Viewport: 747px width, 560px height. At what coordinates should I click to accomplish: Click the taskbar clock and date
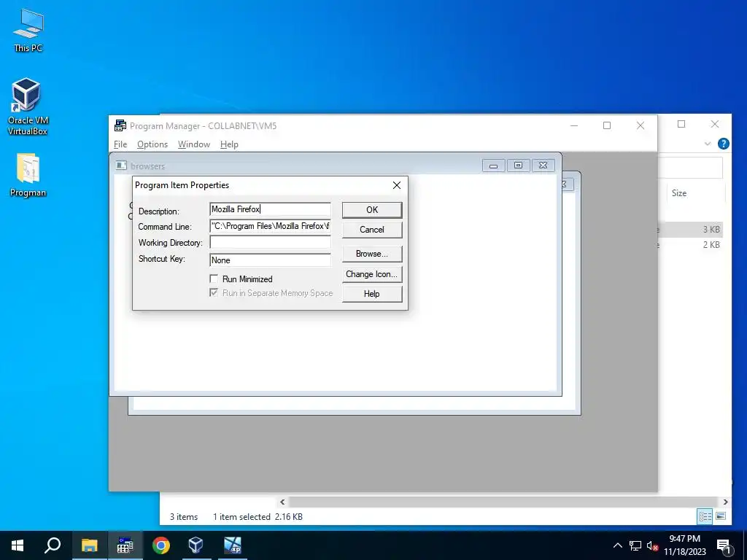tap(684, 545)
